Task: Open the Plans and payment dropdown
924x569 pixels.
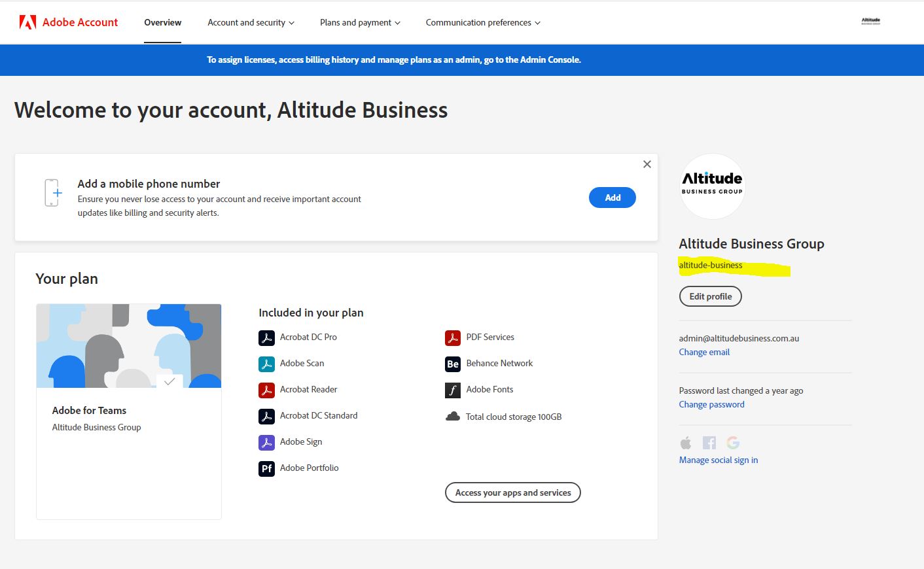Action: click(359, 22)
